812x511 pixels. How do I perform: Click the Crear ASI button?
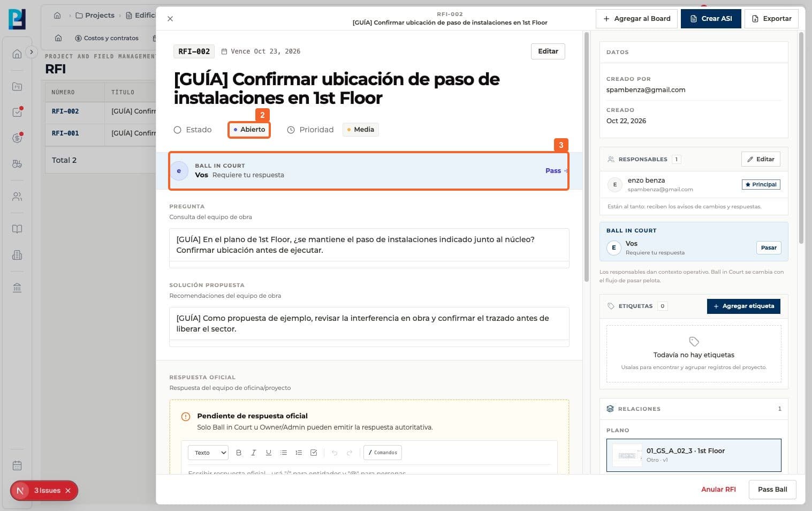point(711,19)
